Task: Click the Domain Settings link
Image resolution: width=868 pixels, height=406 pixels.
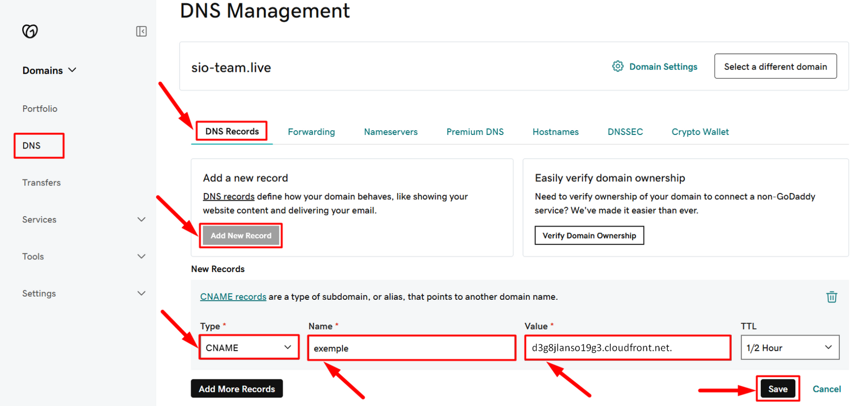Action: click(x=663, y=67)
